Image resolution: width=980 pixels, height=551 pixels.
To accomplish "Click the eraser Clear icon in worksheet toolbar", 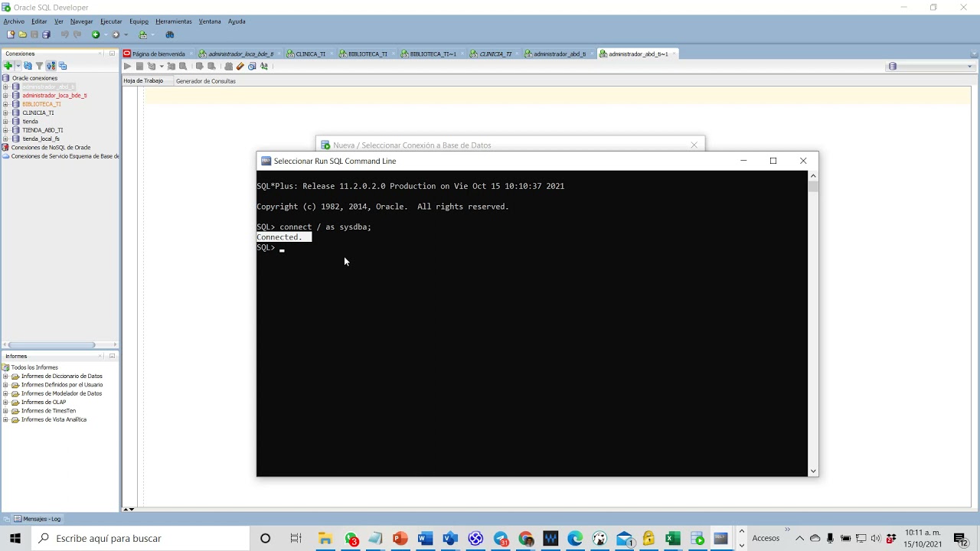I will point(240,66).
